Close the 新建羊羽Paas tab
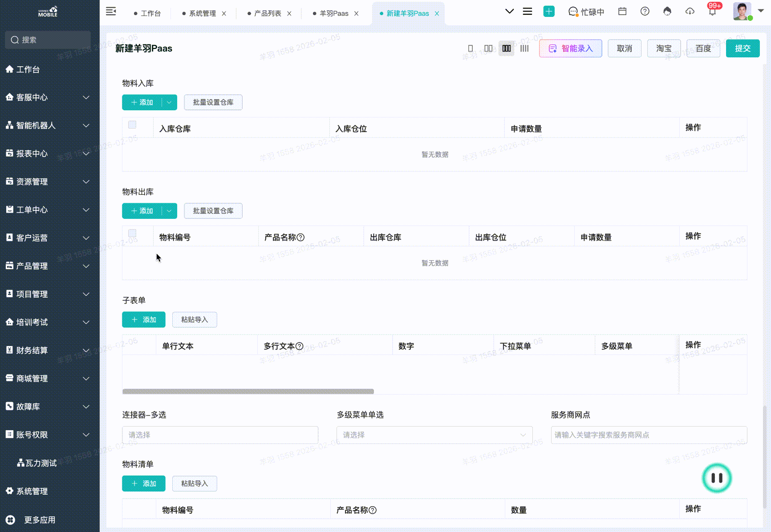The image size is (771, 532). click(x=437, y=14)
